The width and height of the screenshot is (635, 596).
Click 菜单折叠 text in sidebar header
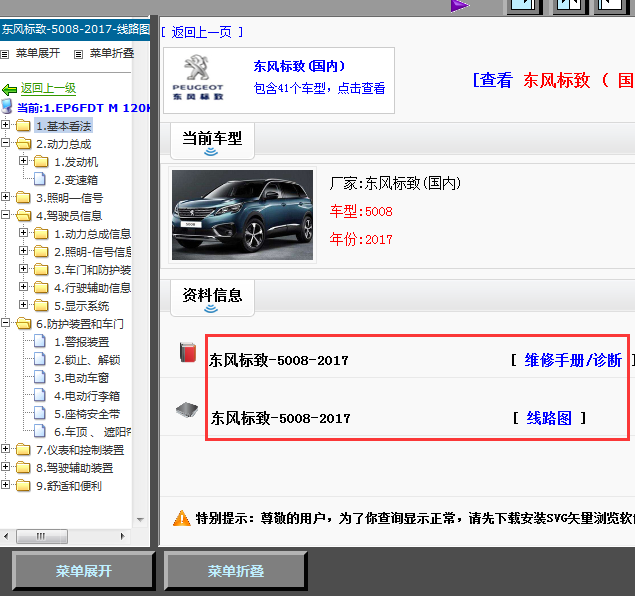click(x=112, y=53)
